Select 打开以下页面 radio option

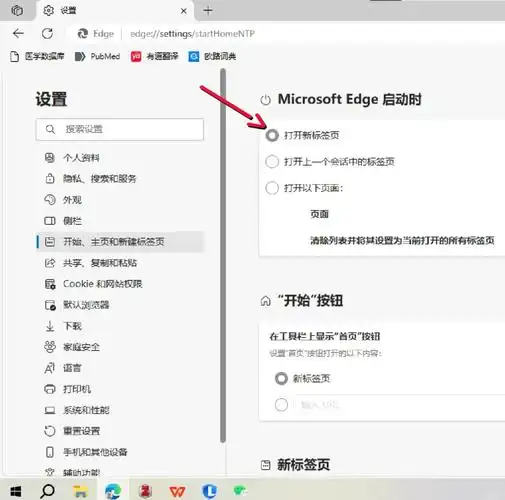(x=272, y=188)
